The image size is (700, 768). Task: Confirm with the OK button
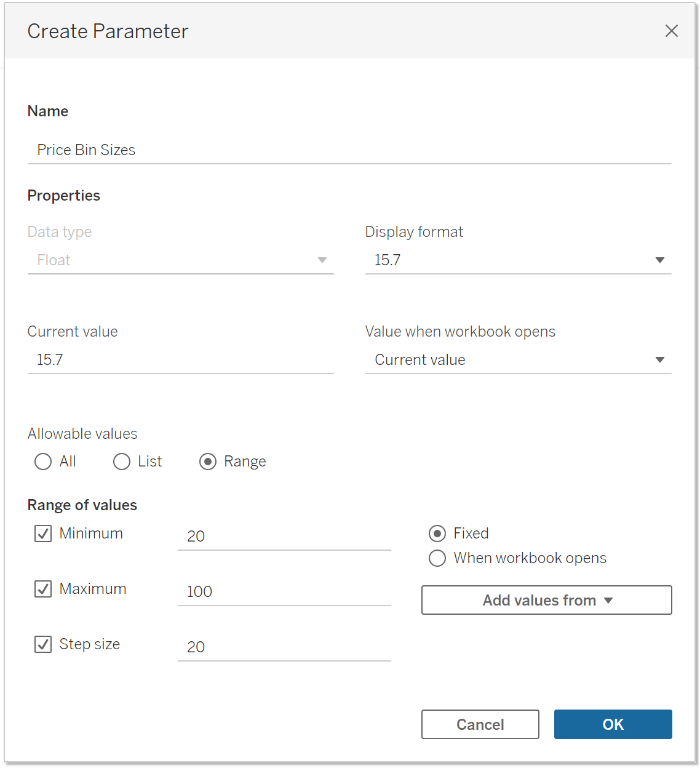613,724
